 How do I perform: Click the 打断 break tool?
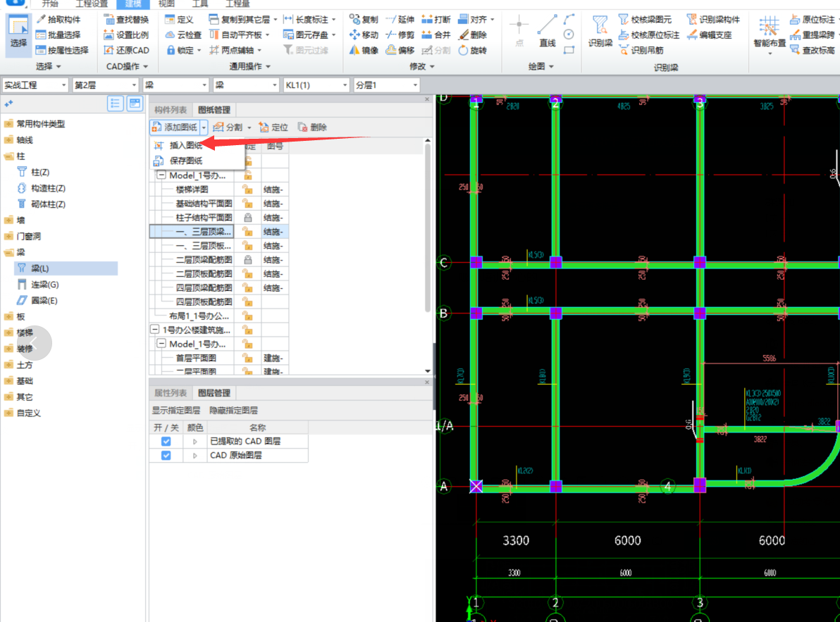[x=436, y=19]
